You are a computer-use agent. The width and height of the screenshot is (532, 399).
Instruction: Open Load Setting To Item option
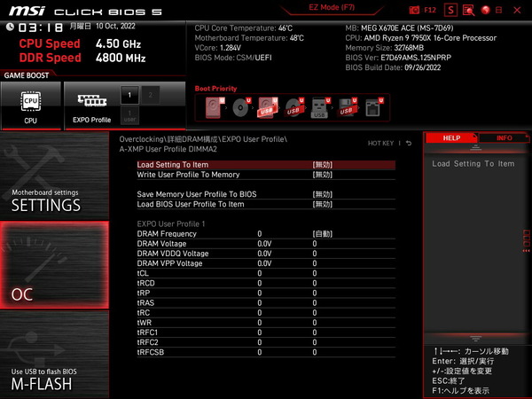pos(266,165)
